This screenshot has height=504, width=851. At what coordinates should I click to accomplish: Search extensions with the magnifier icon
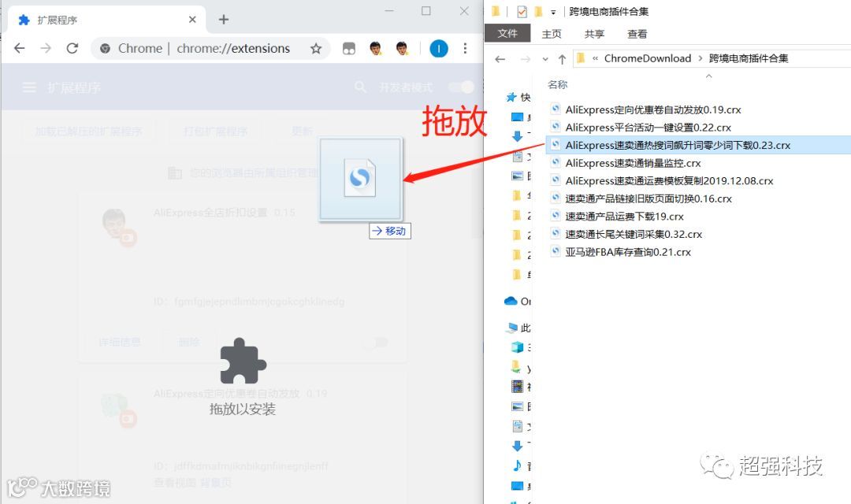click(360, 87)
